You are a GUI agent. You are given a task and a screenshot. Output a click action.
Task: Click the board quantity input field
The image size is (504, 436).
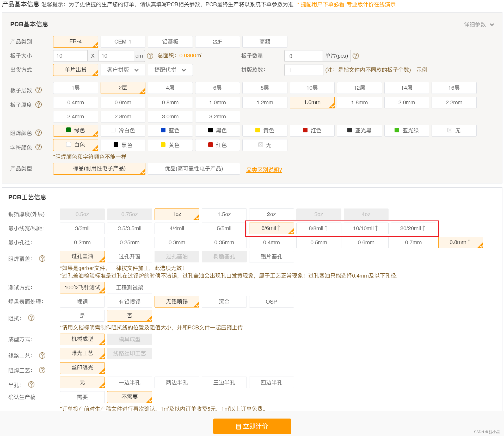303,56
